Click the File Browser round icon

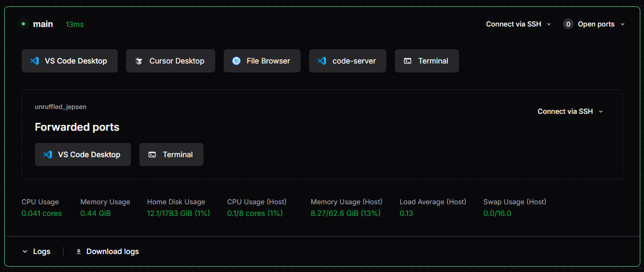tap(236, 61)
